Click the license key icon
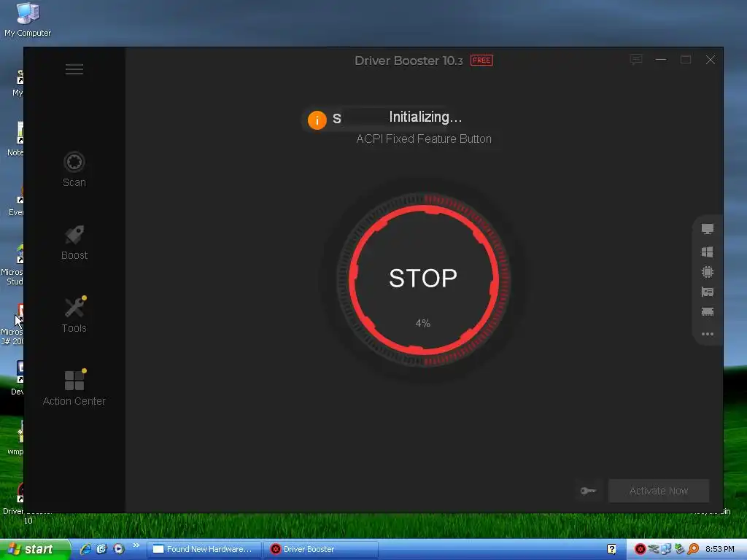Image resolution: width=747 pixels, height=560 pixels. point(589,491)
